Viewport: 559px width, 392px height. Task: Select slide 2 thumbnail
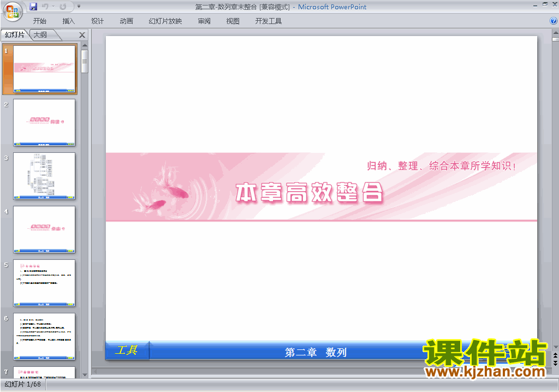44,122
